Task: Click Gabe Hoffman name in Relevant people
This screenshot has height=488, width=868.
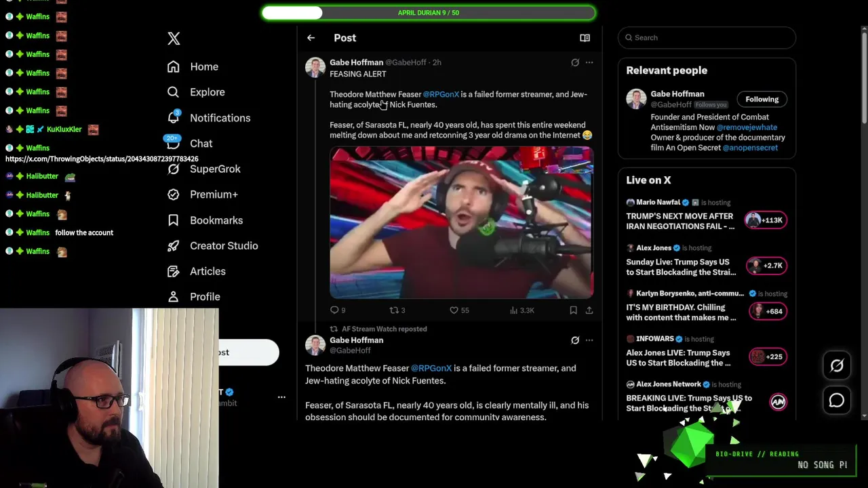Action: point(677,94)
